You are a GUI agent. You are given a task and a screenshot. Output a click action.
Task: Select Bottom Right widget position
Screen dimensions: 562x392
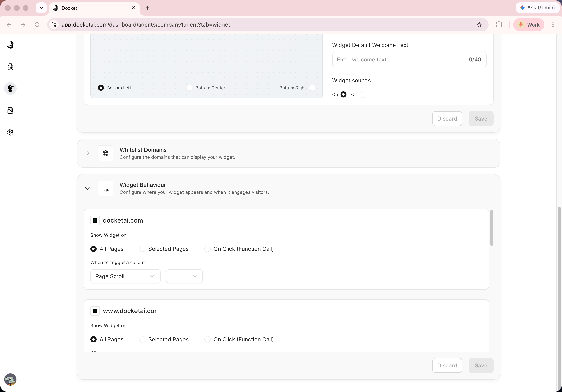point(312,88)
